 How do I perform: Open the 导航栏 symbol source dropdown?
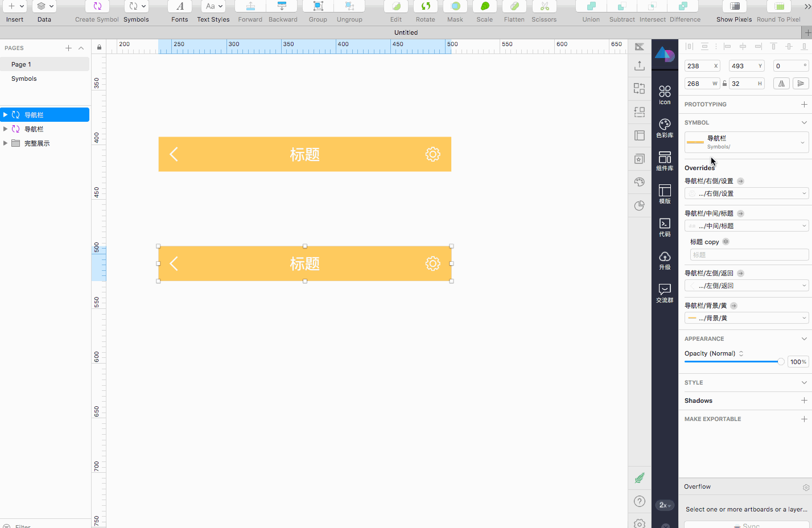coord(747,142)
